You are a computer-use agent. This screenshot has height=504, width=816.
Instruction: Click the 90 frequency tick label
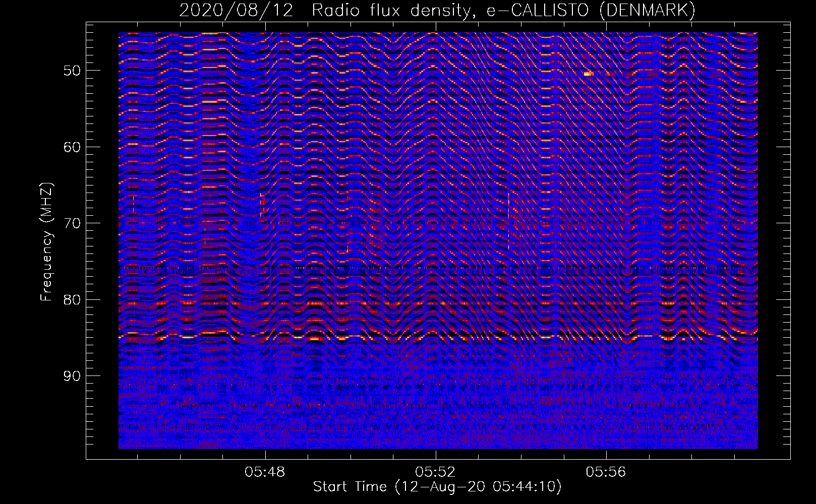[72, 376]
